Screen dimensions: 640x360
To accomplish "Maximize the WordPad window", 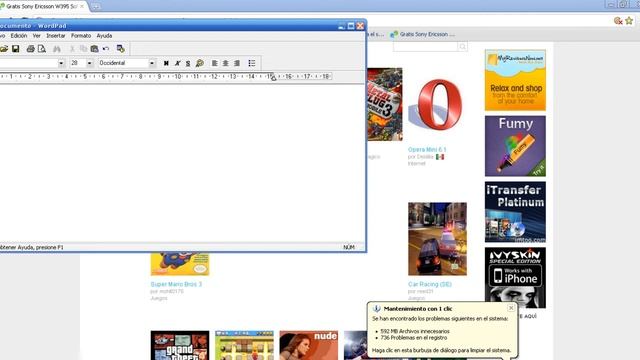I will [351, 26].
